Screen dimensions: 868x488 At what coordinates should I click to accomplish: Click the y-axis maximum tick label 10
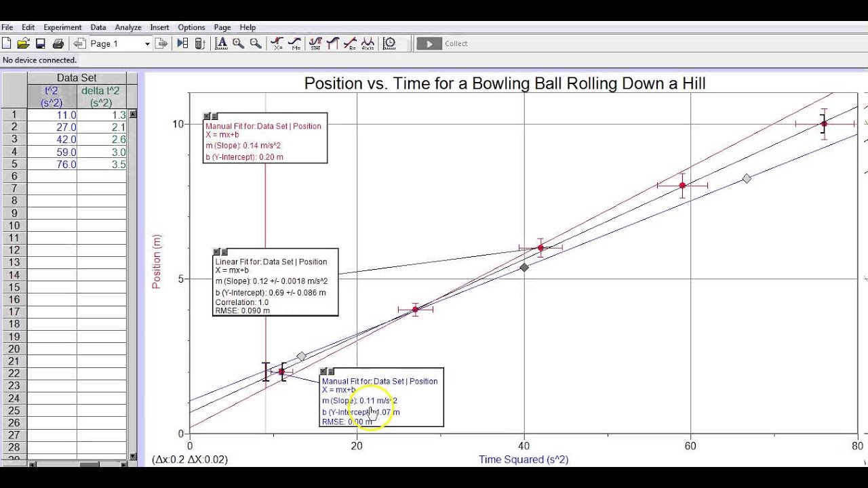178,124
